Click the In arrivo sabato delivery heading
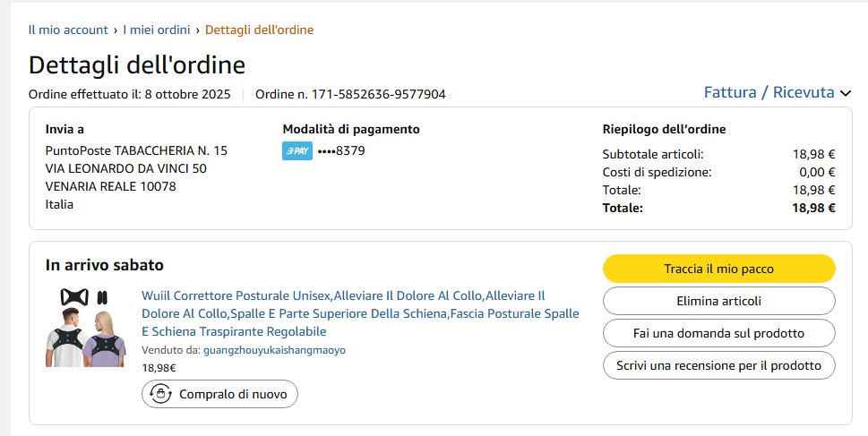 pyautogui.click(x=105, y=265)
